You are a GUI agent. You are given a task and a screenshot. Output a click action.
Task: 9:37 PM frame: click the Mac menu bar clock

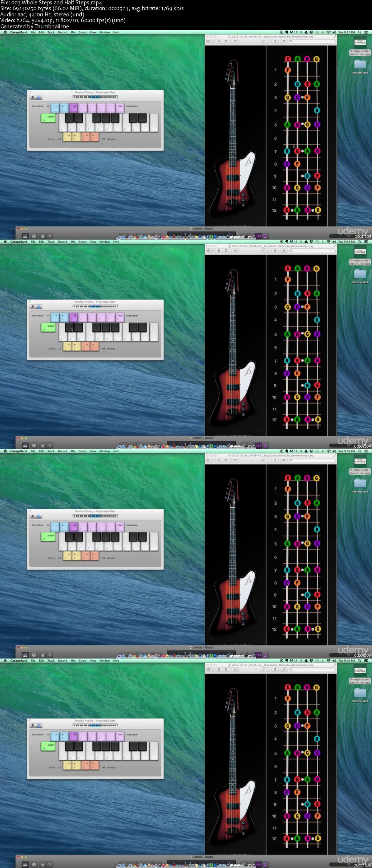tap(347, 32)
